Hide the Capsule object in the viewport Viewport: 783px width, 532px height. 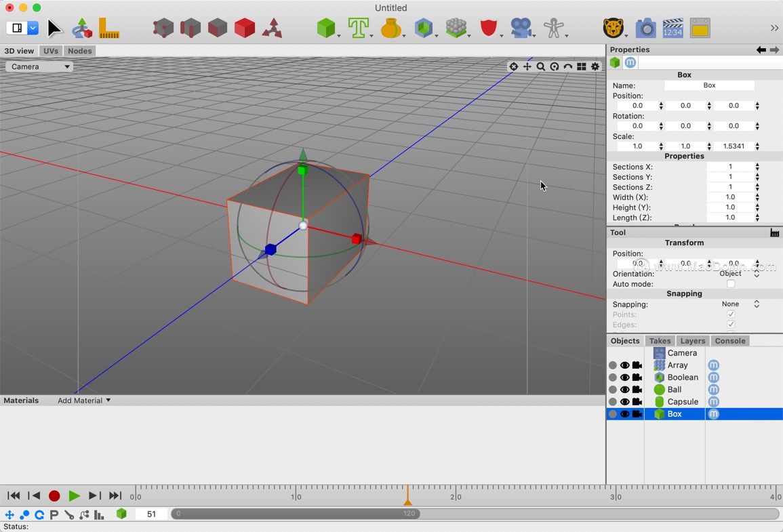pyautogui.click(x=625, y=402)
